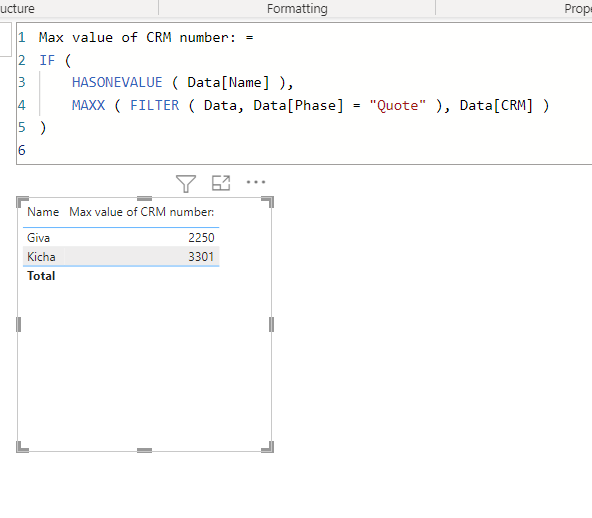This screenshot has width=592, height=518.
Task: Grab the right-middle resize handle of visual
Action: point(271,324)
